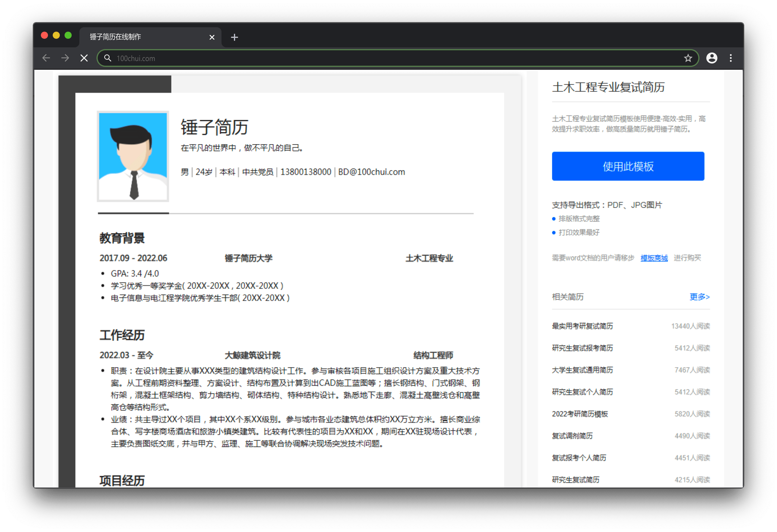Open the 更多> related resumes link

699,297
